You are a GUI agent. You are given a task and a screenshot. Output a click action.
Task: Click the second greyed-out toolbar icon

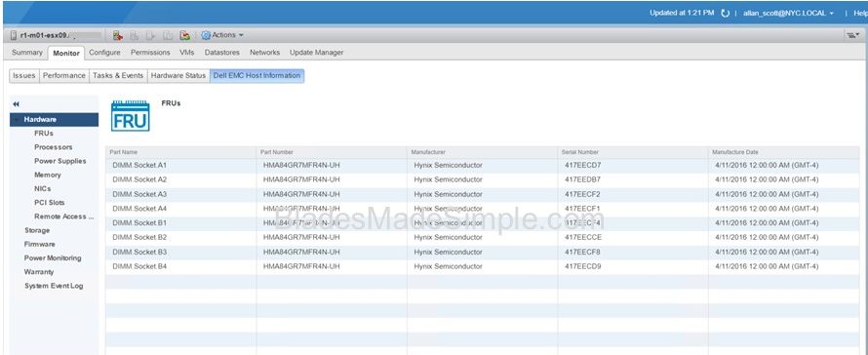click(x=134, y=35)
